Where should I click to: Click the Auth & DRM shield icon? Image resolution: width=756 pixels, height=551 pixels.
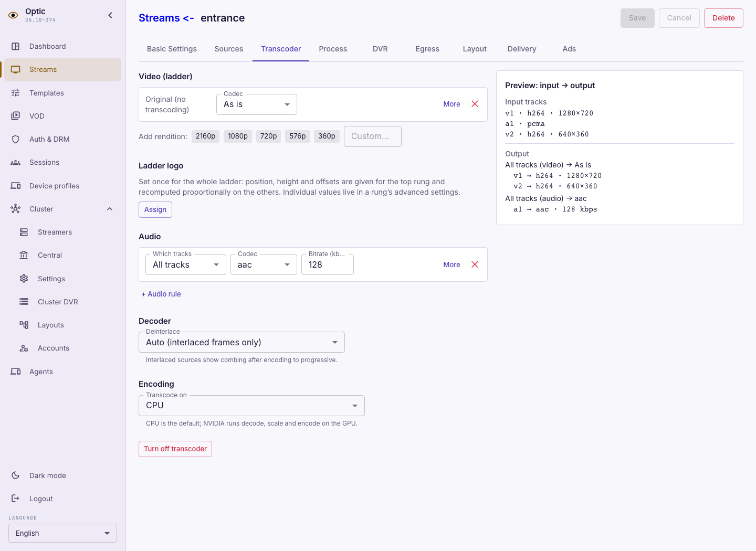click(x=16, y=139)
